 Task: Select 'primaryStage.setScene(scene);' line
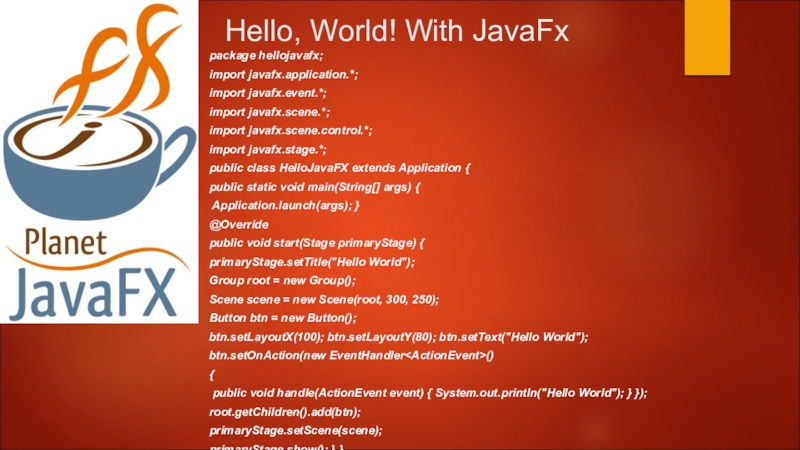(x=296, y=431)
